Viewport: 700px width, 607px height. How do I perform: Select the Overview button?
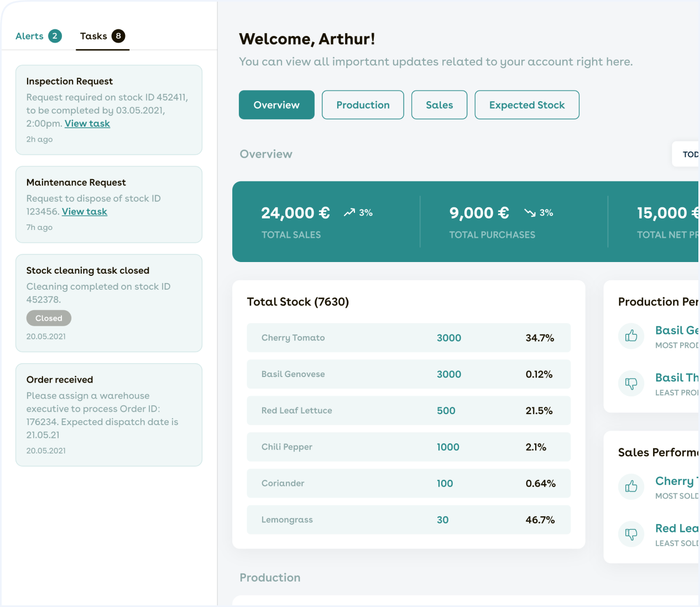pos(276,105)
